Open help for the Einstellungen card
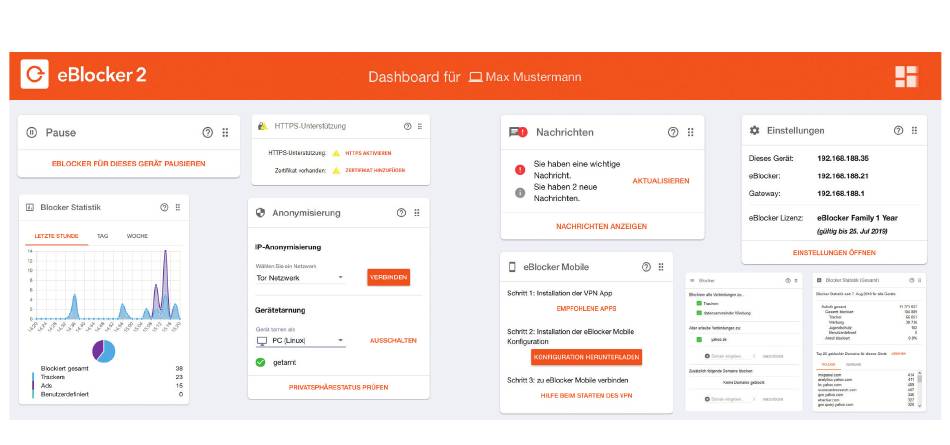Viewport: 950px width, 445px height. pyautogui.click(x=899, y=130)
